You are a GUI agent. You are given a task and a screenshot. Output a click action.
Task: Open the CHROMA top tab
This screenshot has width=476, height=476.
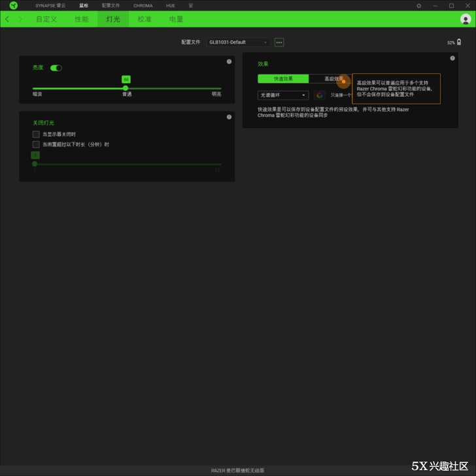[143, 5]
